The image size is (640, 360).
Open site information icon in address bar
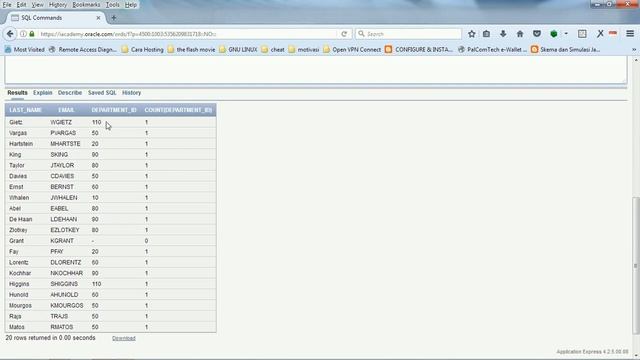[23, 34]
